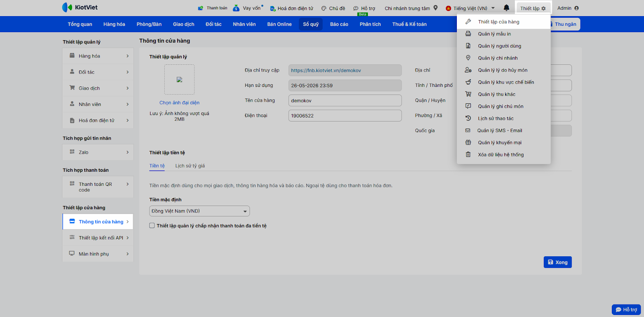Click the Thiết lập gear icon
644x317 pixels.
[x=543, y=8]
